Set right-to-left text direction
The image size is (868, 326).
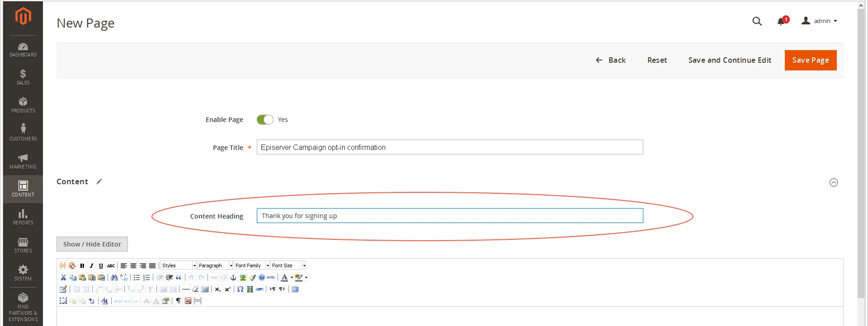[x=282, y=289]
